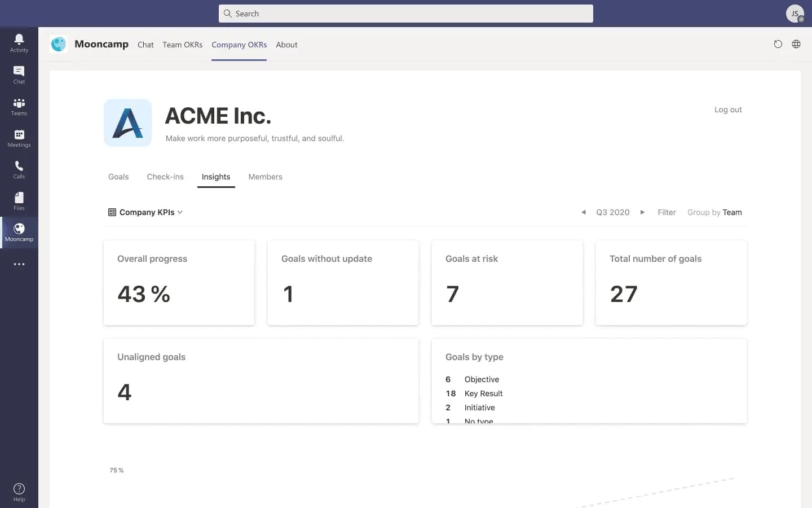Open the Activity bell in sidebar
Viewport: 812px width, 508px height.
point(19,43)
